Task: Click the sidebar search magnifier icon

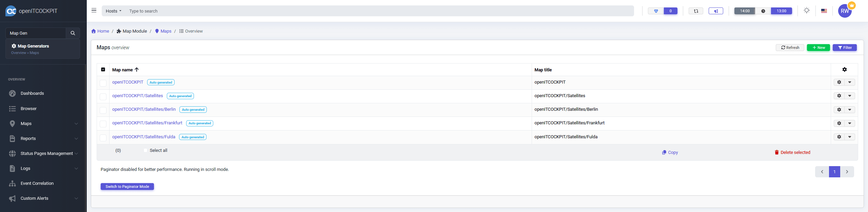Action: tap(73, 33)
